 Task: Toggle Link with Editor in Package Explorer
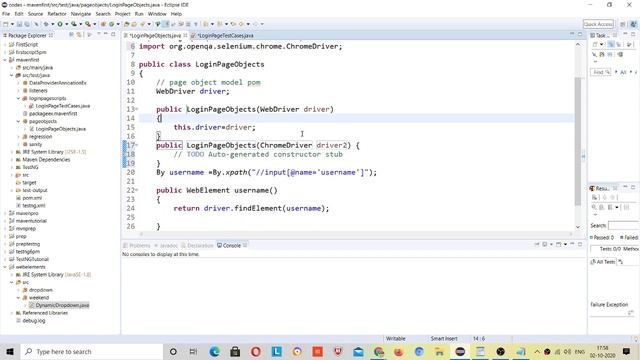(x=78, y=35)
